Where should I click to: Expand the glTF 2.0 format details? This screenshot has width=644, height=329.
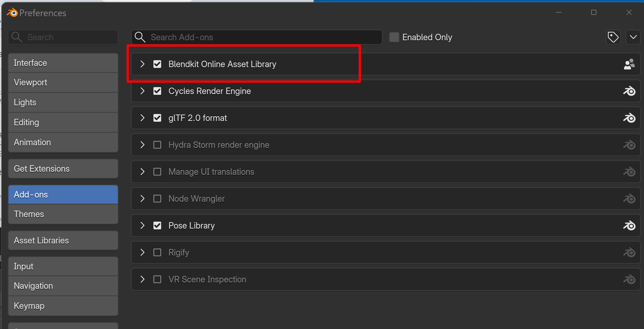(x=142, y=118)
